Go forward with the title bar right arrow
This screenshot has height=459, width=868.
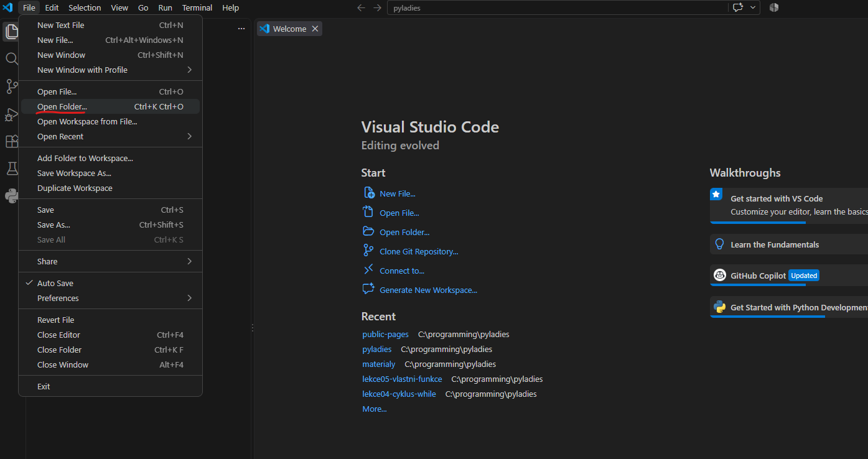pyautogui.click(x=377, y=7)
